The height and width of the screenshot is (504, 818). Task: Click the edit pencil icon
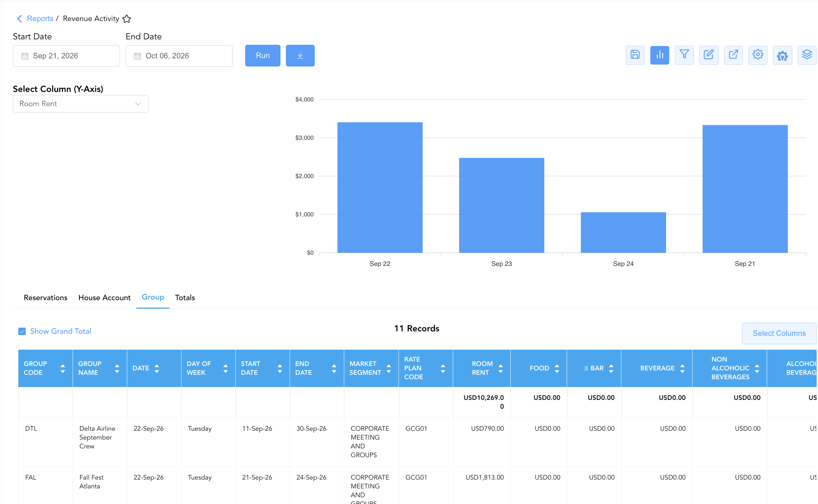pyautogui.click(x=709, y=55)
